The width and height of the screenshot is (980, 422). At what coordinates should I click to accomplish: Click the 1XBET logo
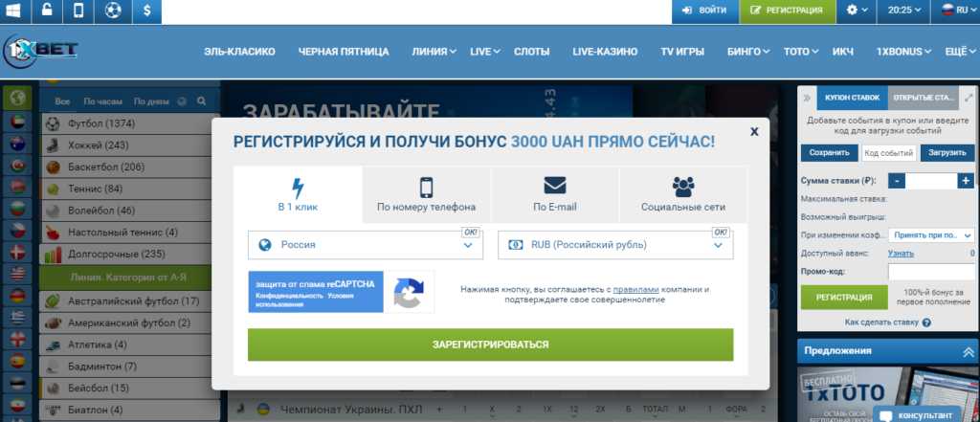click(40, 50)
